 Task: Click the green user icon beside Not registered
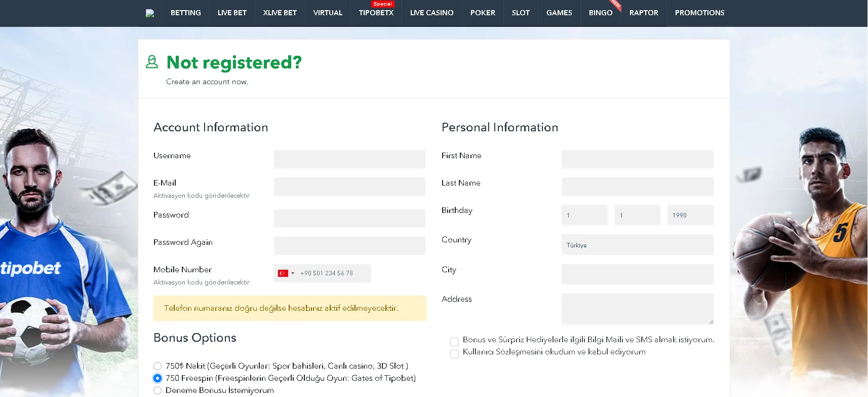tap(152, 62)
